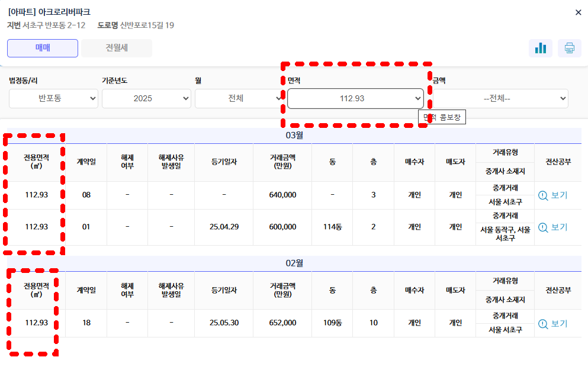Click 서울 동작구, 서울 서초구 broker location
Image resolution: width=588 pixels, height=373 pixels.
coord(505,234)
